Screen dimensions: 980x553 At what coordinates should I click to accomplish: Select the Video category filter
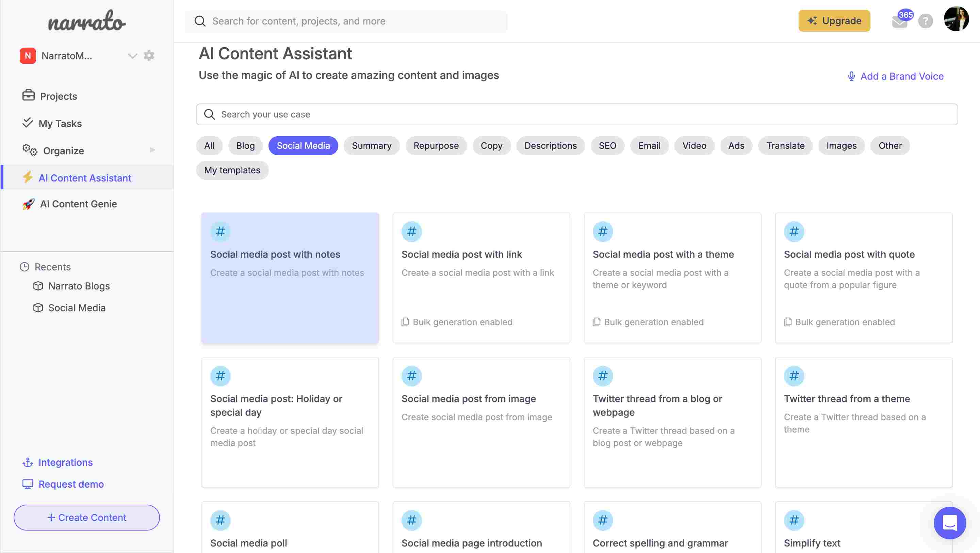(694, 145)
